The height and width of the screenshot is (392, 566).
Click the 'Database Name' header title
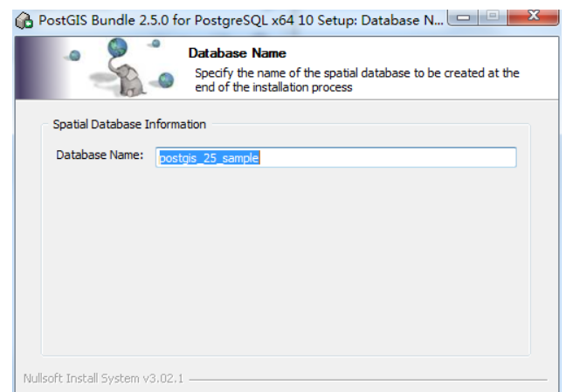(238, 53)
